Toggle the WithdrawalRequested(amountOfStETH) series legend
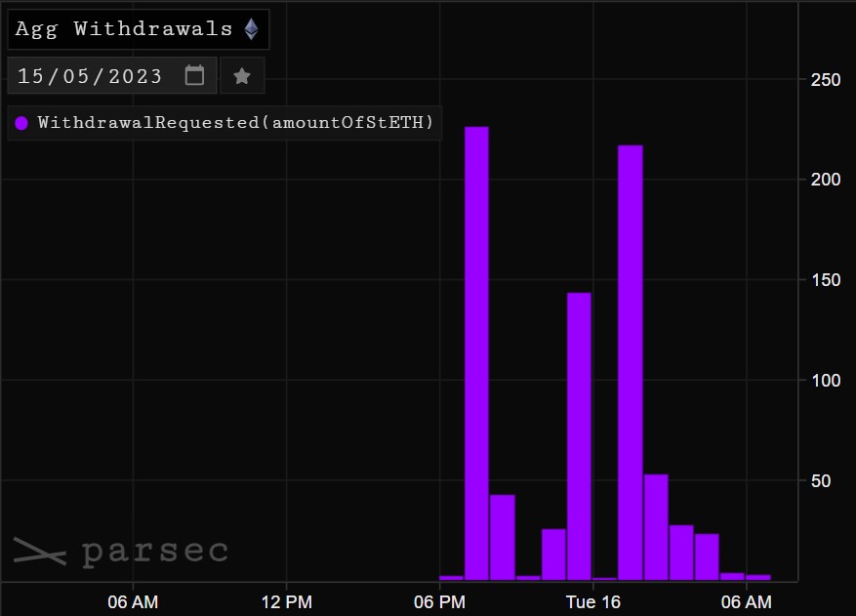The image size is (856, 616). 235,123
